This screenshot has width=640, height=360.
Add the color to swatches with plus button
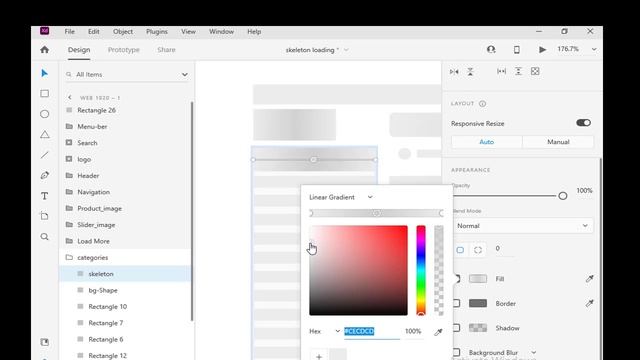click(x=319, y=356)
